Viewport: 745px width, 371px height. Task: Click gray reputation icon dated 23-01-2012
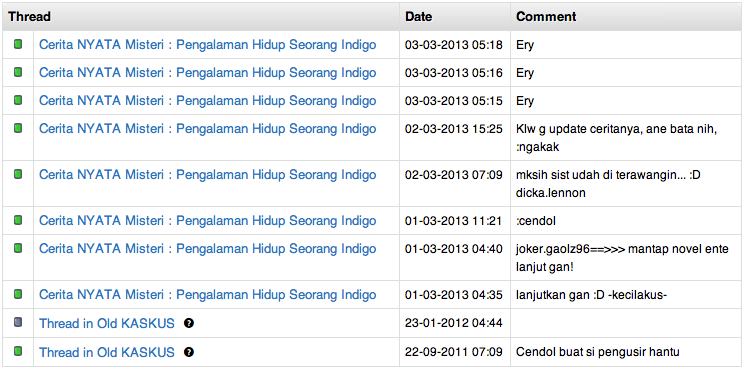(18, 323)
